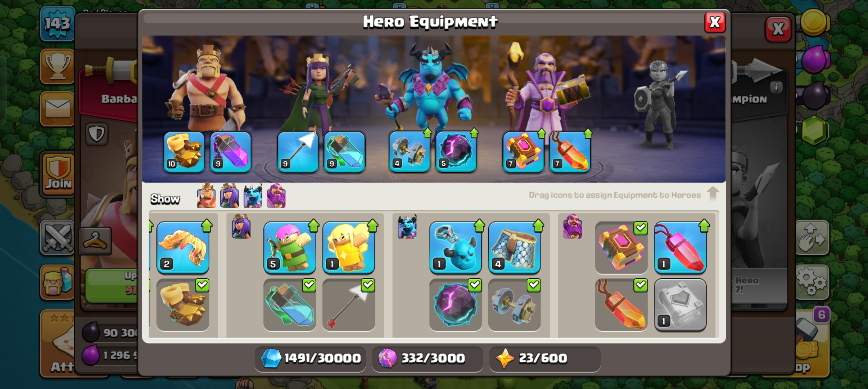Select the Metal Pants level 4 equipment
This screenshot has height=389, width=868.
click(514, 248)
